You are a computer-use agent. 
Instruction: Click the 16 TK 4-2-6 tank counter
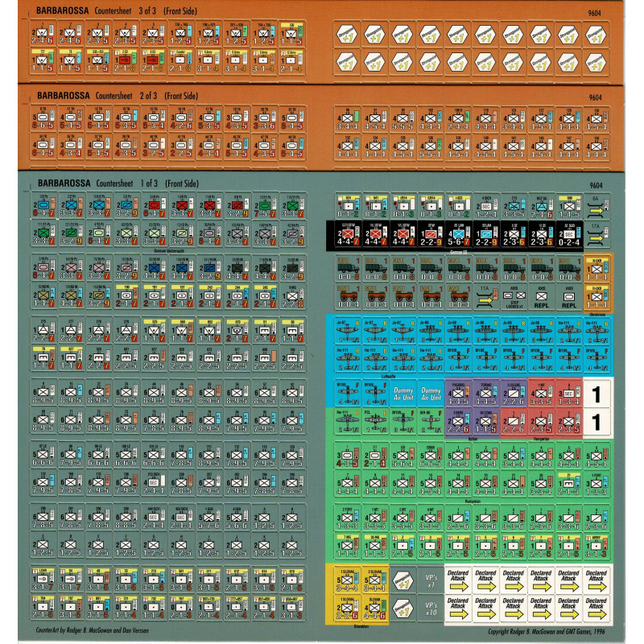(182, 118)
